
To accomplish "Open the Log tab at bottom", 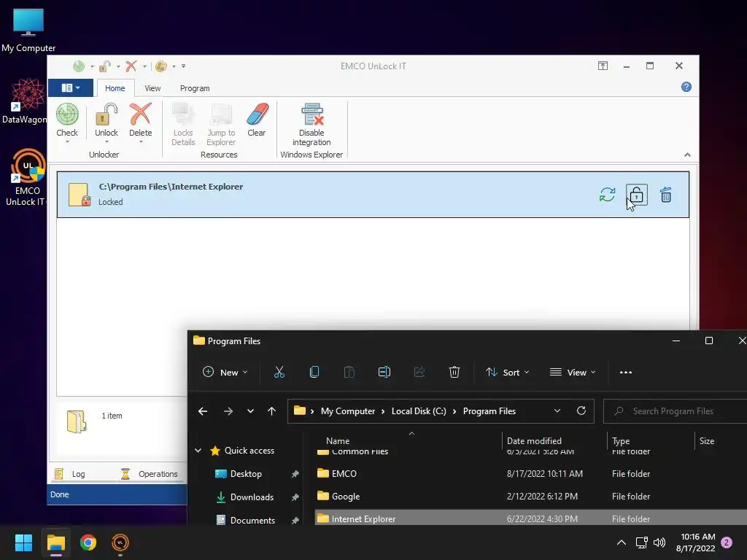I will 69,474.
